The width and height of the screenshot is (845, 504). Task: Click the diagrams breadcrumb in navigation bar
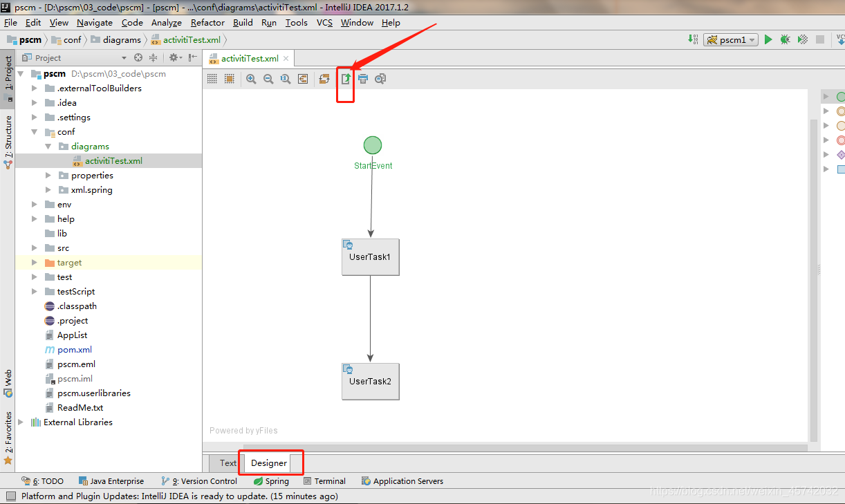click(x=115, y=40)
